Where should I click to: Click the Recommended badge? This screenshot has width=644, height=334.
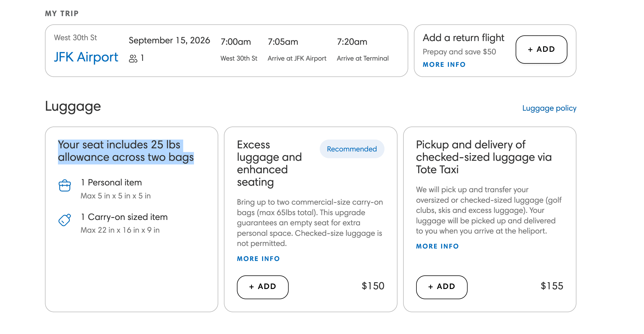click(352, 149)
